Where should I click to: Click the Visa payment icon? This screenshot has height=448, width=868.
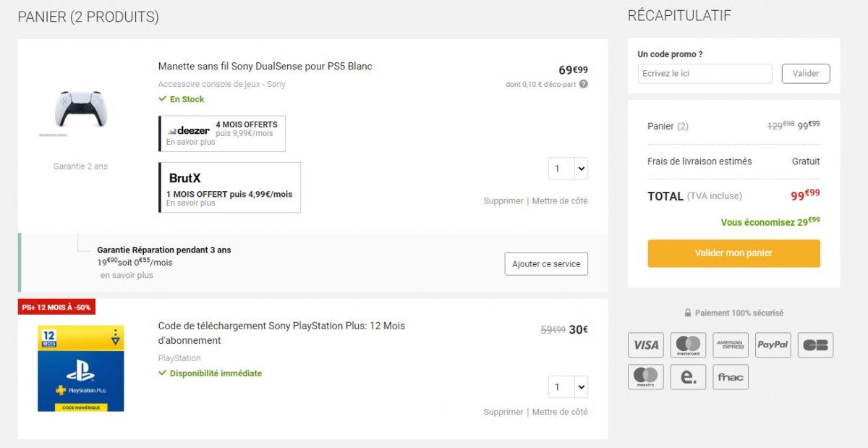[645, 345]
